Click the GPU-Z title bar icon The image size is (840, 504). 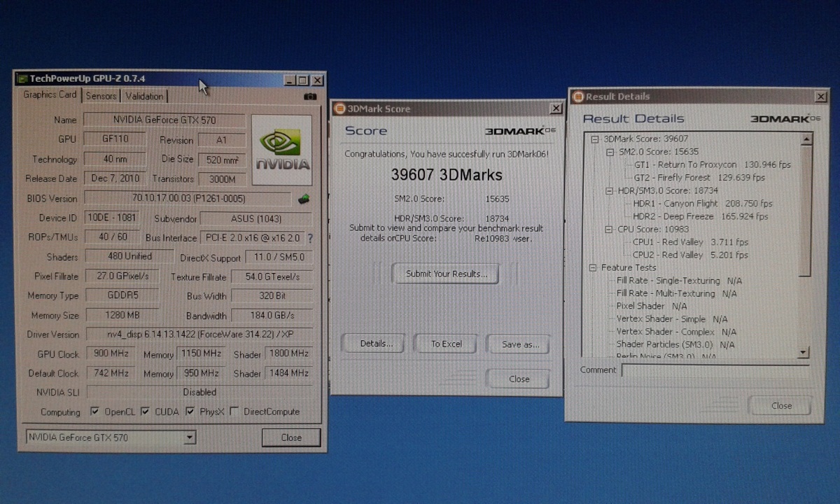tap(22, 79)
